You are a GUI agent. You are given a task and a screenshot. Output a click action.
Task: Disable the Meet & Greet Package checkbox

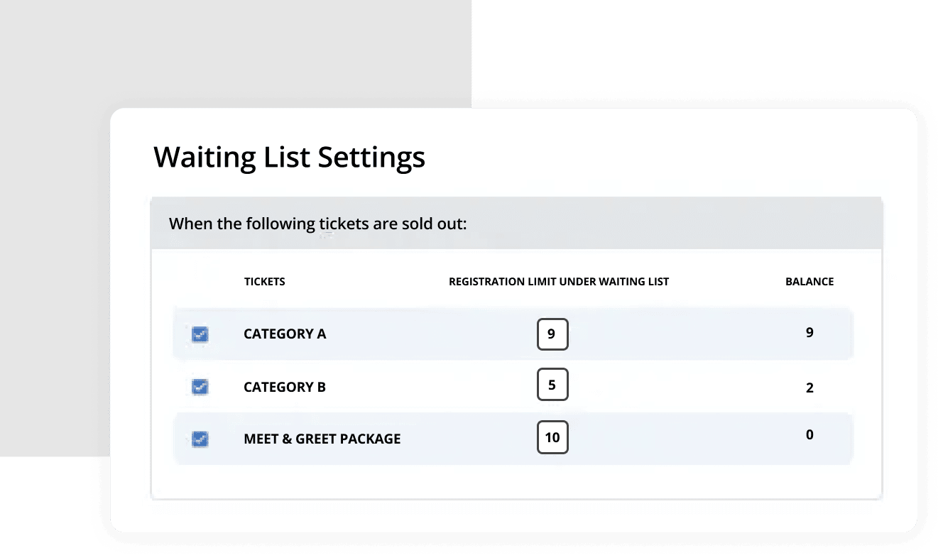tap(200, 439)
